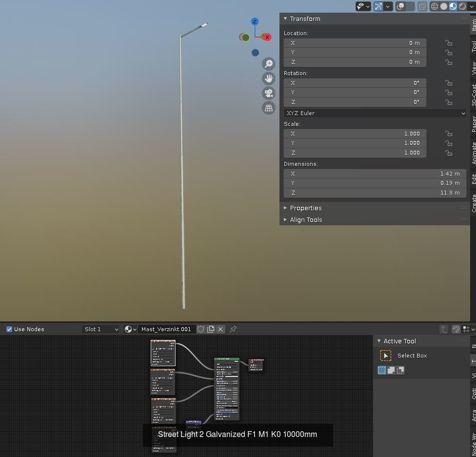Viewport: 476px width, 457px height.
Task: Open the snap node element dropdown
Action: [469, 329]
